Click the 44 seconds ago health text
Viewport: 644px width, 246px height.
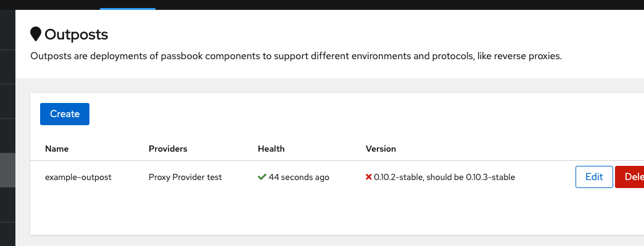coord(299,178)
